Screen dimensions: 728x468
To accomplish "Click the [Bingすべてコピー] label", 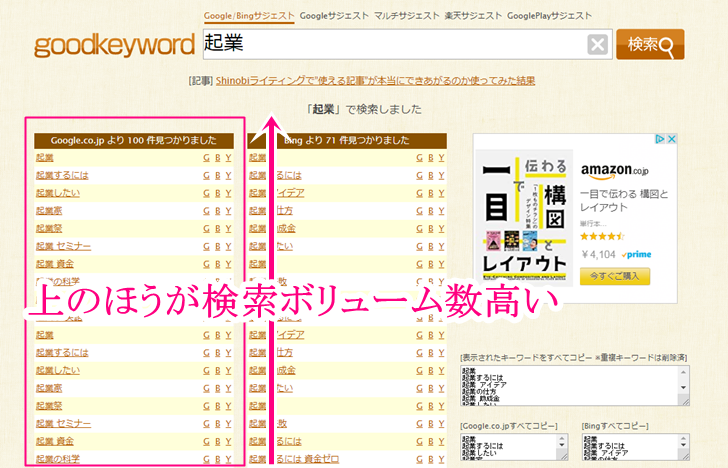I will point(615,426).
